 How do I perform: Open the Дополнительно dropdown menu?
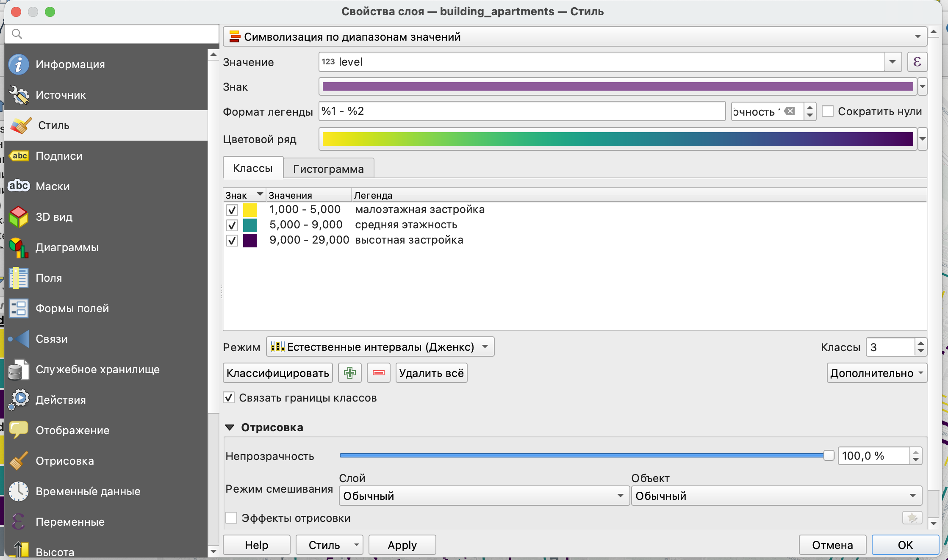876,373
